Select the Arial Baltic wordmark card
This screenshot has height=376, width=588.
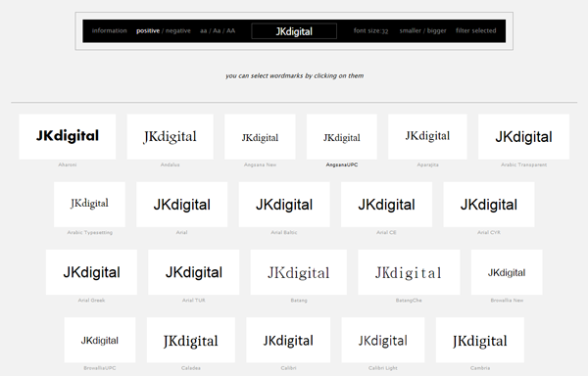pos(284,205)
